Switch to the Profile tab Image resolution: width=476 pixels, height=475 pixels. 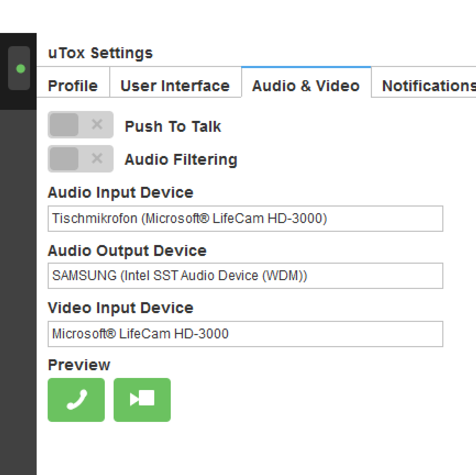(x=73, y=86)
